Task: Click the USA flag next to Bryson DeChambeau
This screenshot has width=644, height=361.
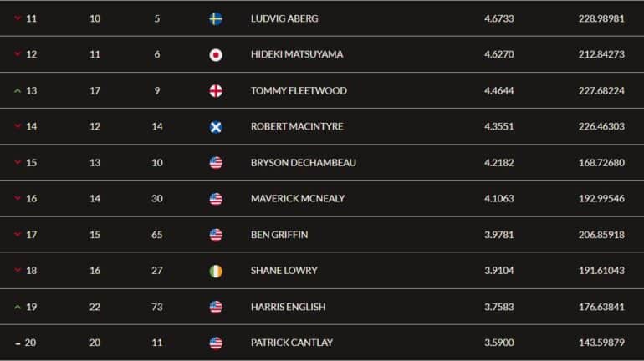Action: 216,163
